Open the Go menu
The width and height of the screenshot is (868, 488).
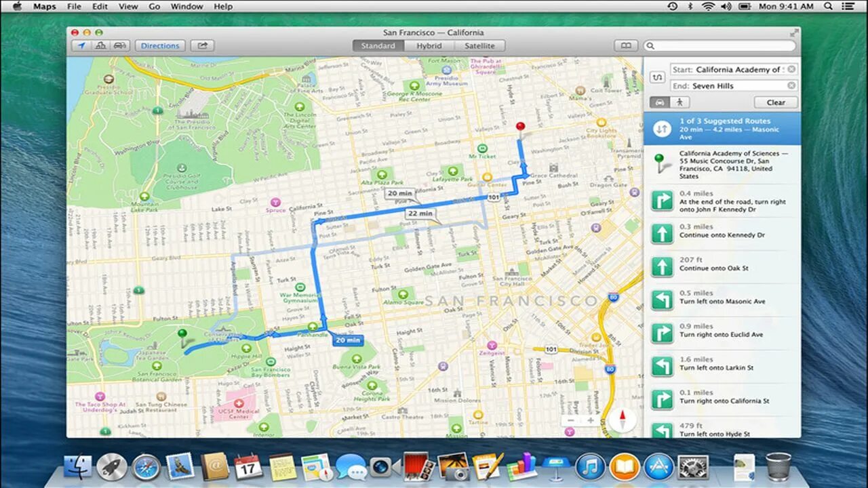[x=155, y=6]
